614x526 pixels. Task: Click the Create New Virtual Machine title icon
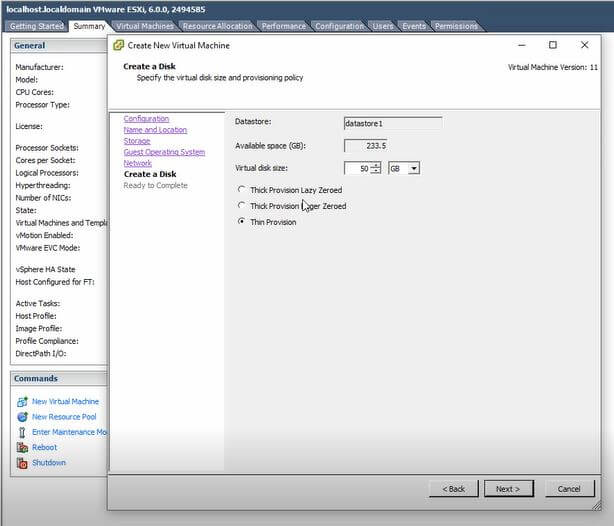[118, 45]
